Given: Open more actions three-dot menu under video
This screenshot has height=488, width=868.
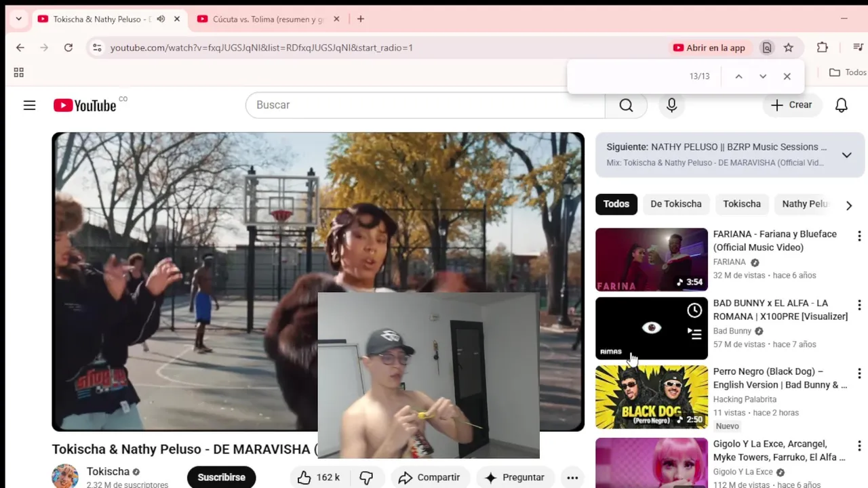Looking at the screenshot, I should tap(572, 477).
